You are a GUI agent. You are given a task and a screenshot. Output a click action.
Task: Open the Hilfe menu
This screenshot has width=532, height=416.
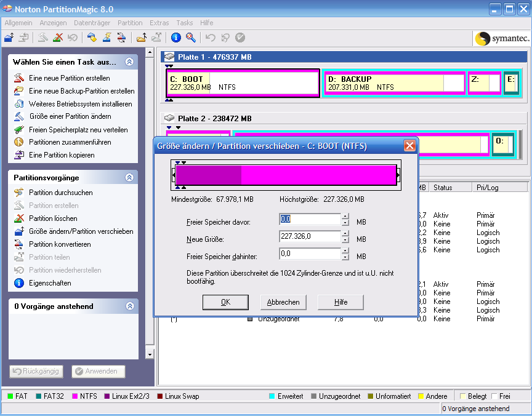[x=207, y=23]
